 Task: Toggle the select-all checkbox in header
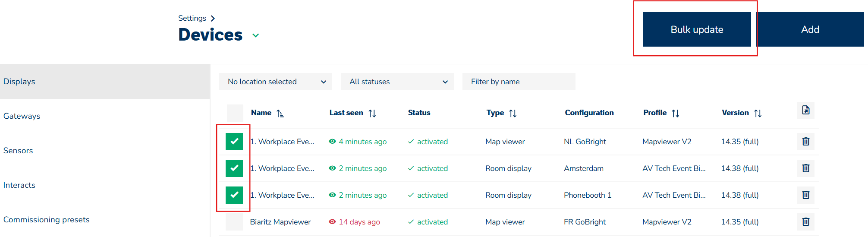coord(235,113)
